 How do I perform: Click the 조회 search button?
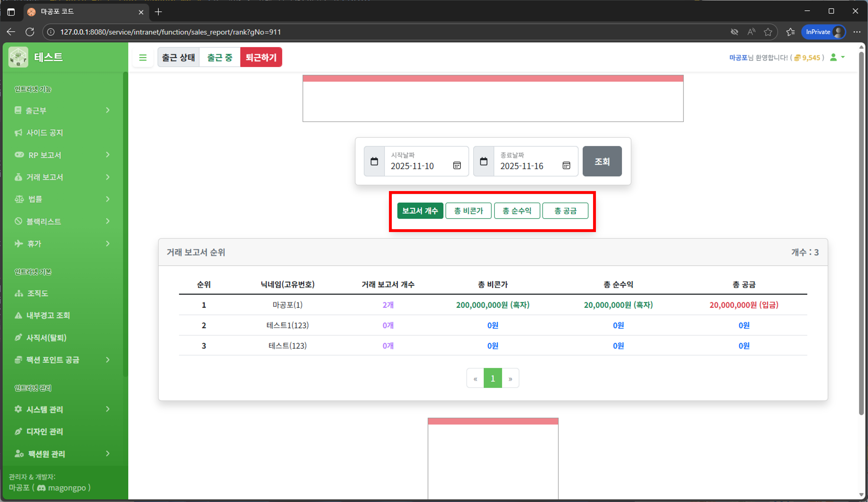(x=602, y=161)
